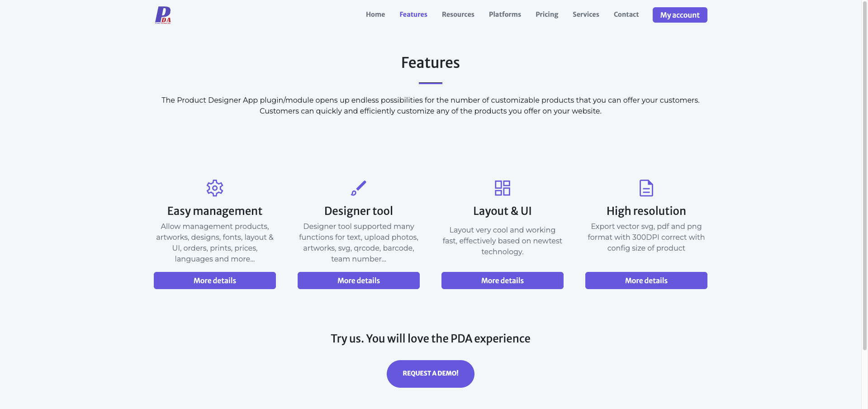
Task: Click the Features page heading
Action: point(430,63)
